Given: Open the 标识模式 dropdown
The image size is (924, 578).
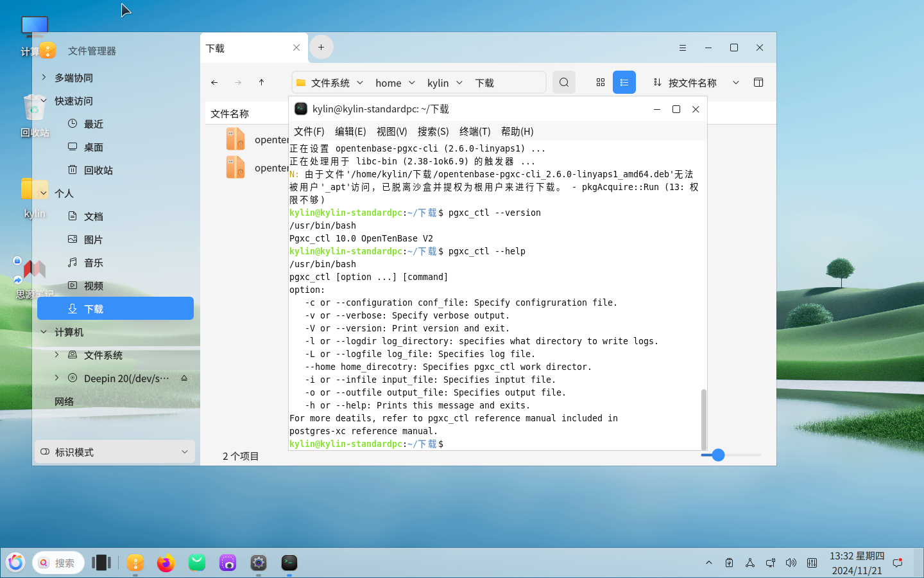Looking at the screenshot, I should click(115, 451).
